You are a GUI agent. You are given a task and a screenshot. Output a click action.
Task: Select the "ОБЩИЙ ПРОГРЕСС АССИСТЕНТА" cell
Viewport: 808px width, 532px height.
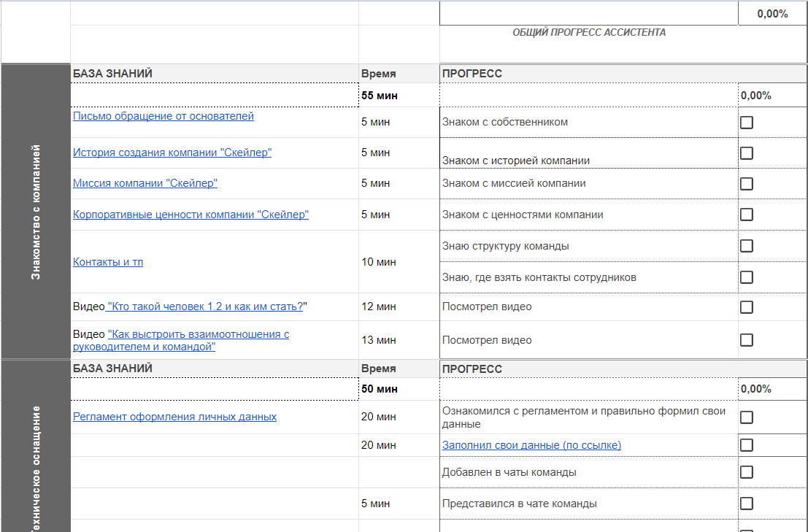[588, 33]
